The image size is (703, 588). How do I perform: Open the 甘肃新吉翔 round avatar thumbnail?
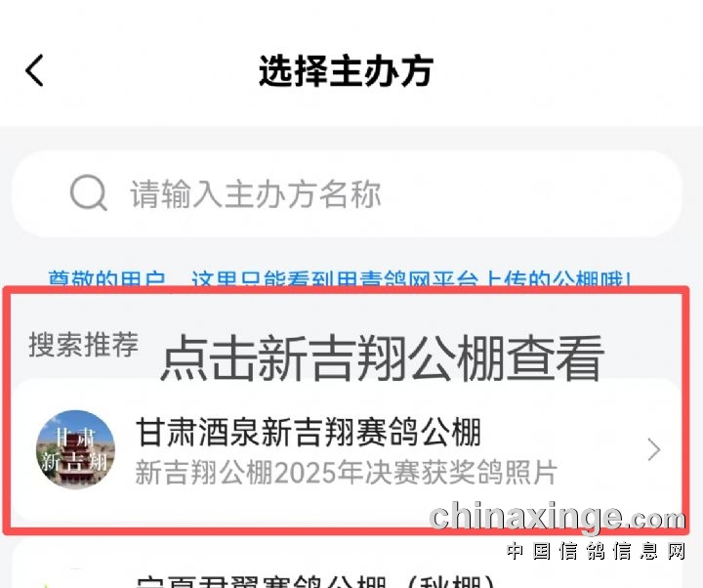[75, 449]
